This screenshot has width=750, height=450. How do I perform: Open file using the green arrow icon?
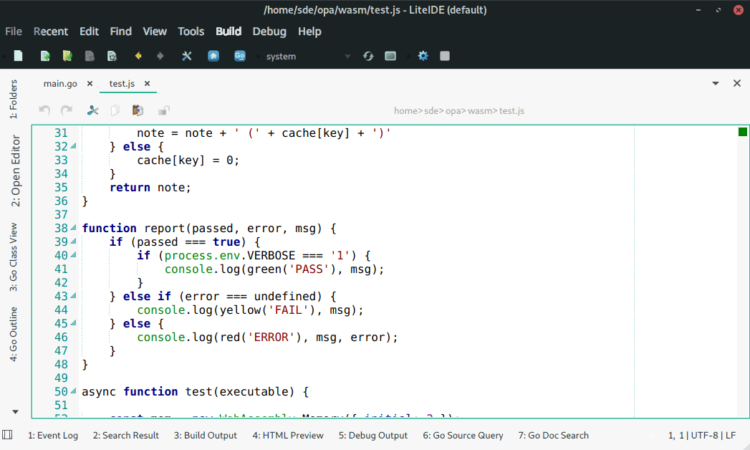[x=45, y=56]
